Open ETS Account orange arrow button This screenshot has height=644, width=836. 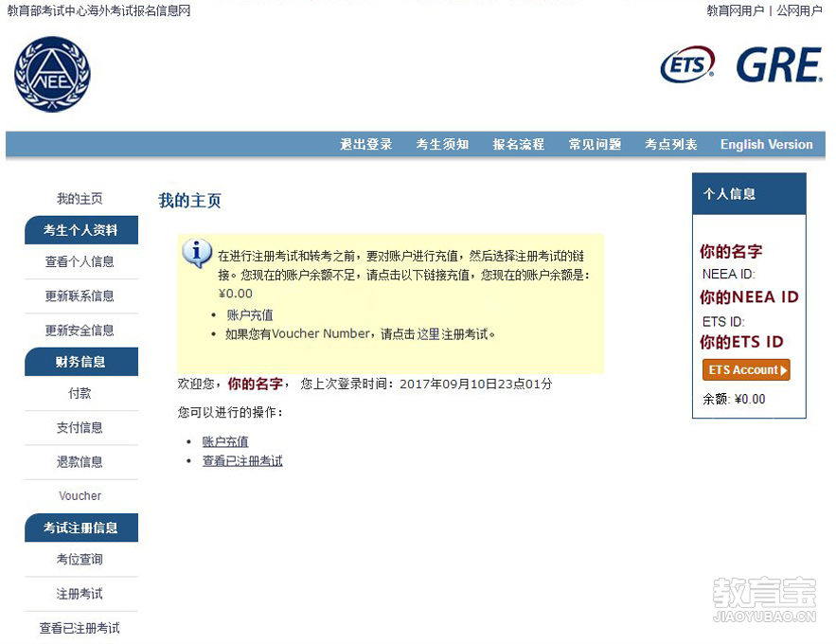(x=746, y=370)
